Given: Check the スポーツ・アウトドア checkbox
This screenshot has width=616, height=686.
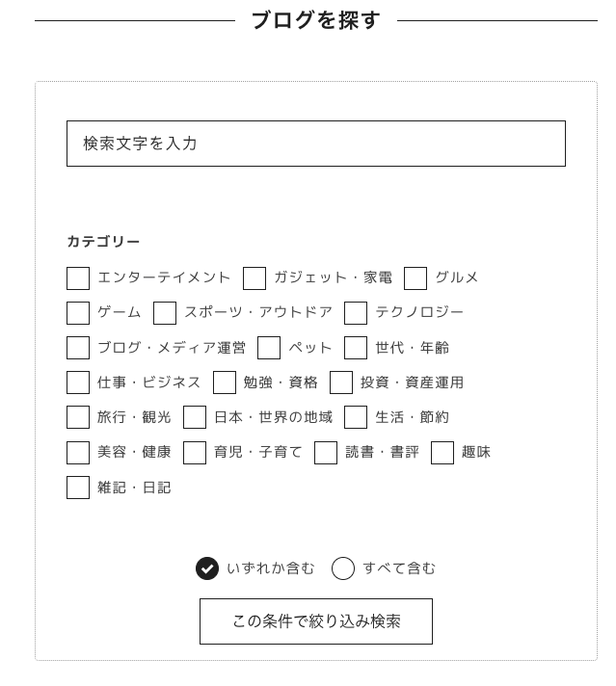Looking at the screenshot, I should (165, 313).
